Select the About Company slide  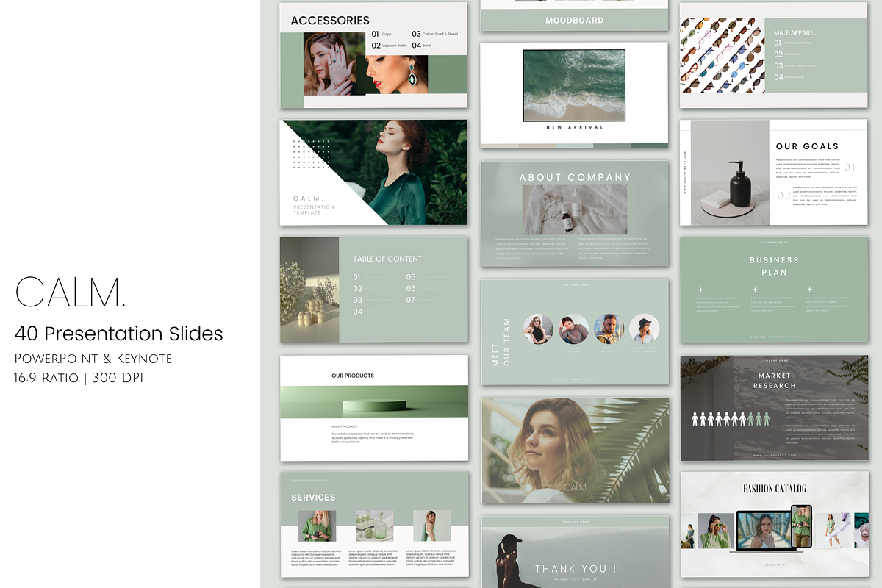click(575, 214)
